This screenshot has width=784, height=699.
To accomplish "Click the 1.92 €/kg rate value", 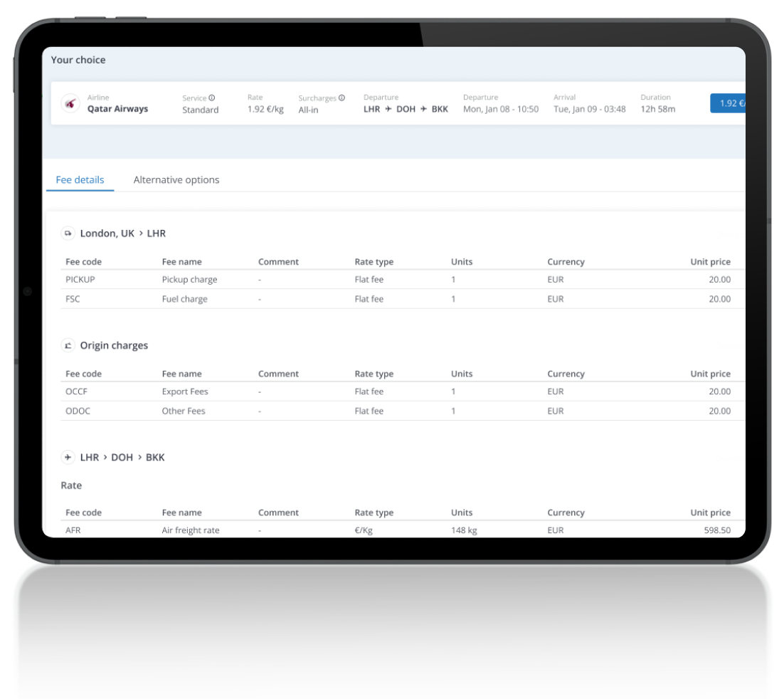I will (265, 109).
